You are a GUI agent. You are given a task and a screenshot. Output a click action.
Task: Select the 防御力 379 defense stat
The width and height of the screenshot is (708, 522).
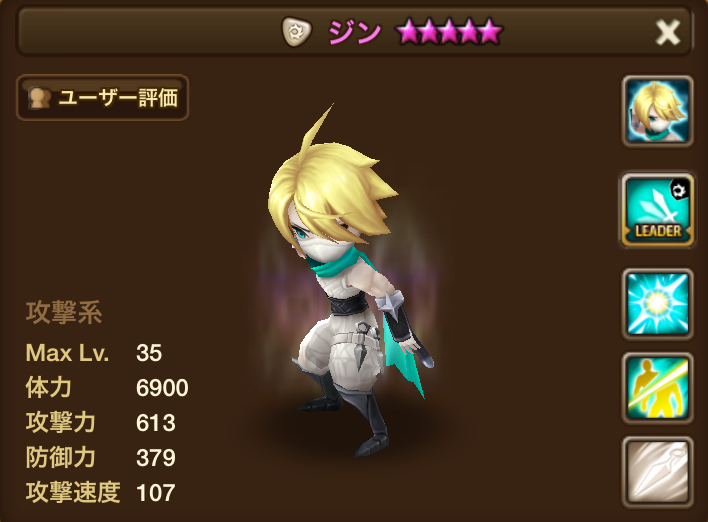coord(101,457)
